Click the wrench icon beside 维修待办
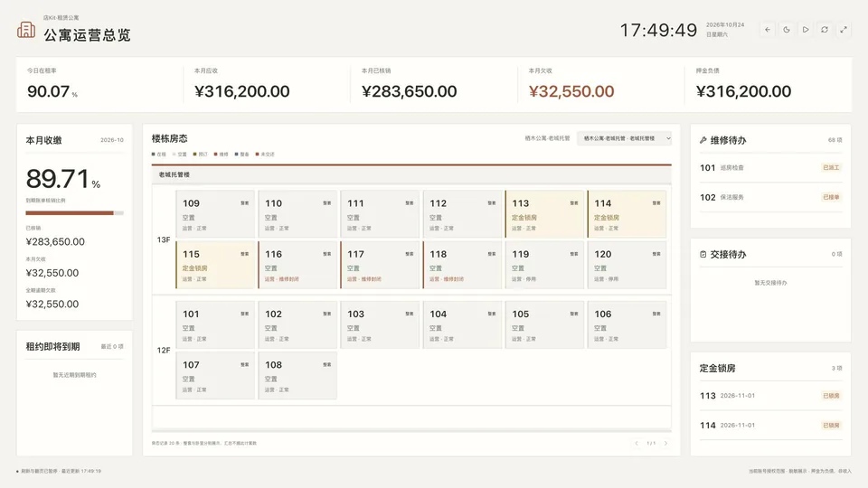The image size is (868, 488). pos(703,141)
